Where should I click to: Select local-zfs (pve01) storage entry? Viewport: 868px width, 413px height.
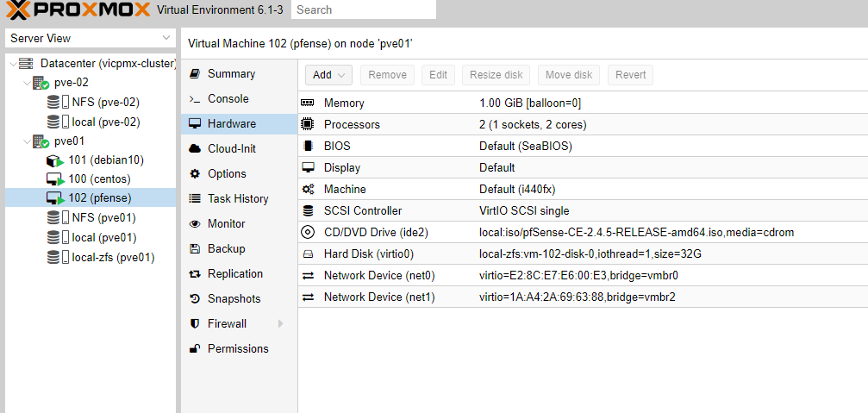click(x=113, y=258)
